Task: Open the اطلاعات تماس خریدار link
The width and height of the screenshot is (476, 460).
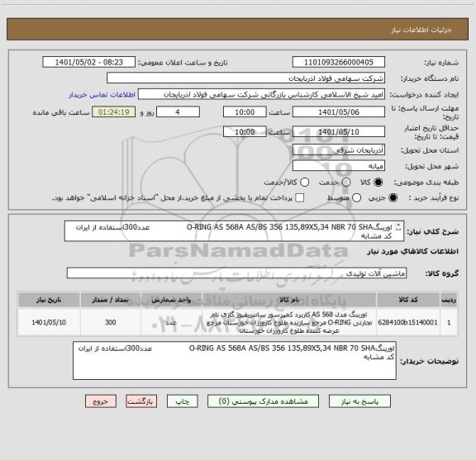Action: click(x=102, y=95)
